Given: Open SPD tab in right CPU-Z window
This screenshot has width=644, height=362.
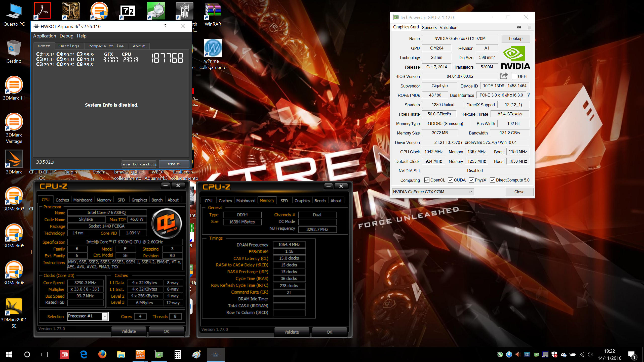Looking at the screenshot, I should coord(284,201).
